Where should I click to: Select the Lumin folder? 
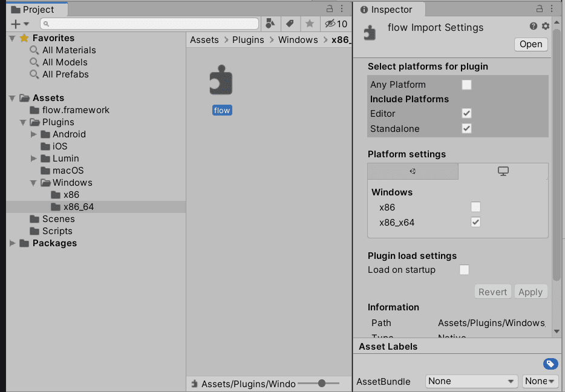pyautogui.click(x=65, y=158)
